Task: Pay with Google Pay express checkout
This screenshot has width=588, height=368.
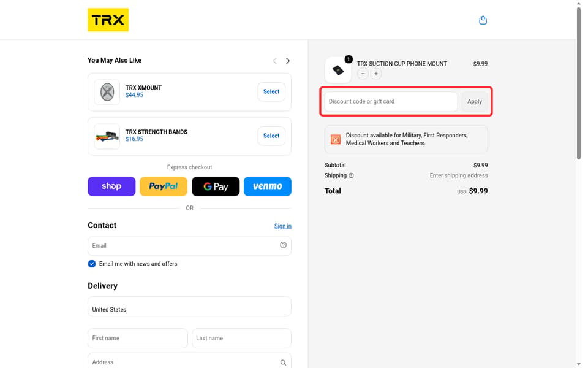Action: click(216, 186)
